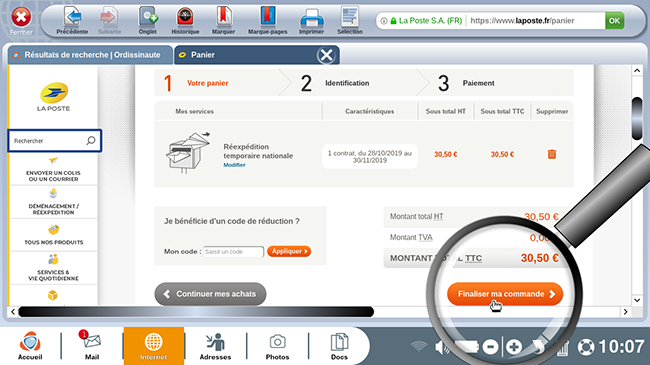The height and width of the screenshot is (365, 650).
Task: Open the Historique browsing history
Action: [185, 20]
